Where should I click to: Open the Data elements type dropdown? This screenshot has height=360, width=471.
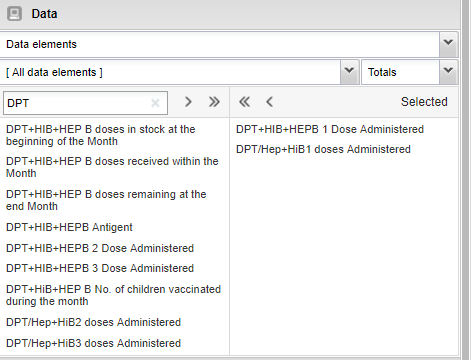[448, 44]
